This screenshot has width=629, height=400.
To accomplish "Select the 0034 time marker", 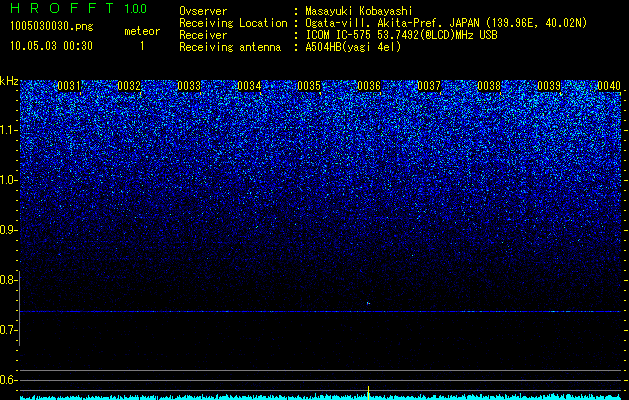I will 249,86.
